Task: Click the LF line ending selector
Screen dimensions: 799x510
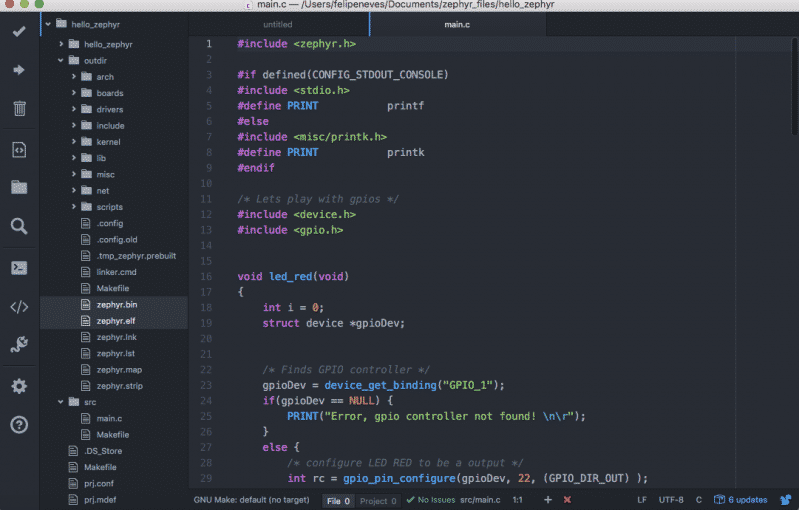Action: click(642, 500)
